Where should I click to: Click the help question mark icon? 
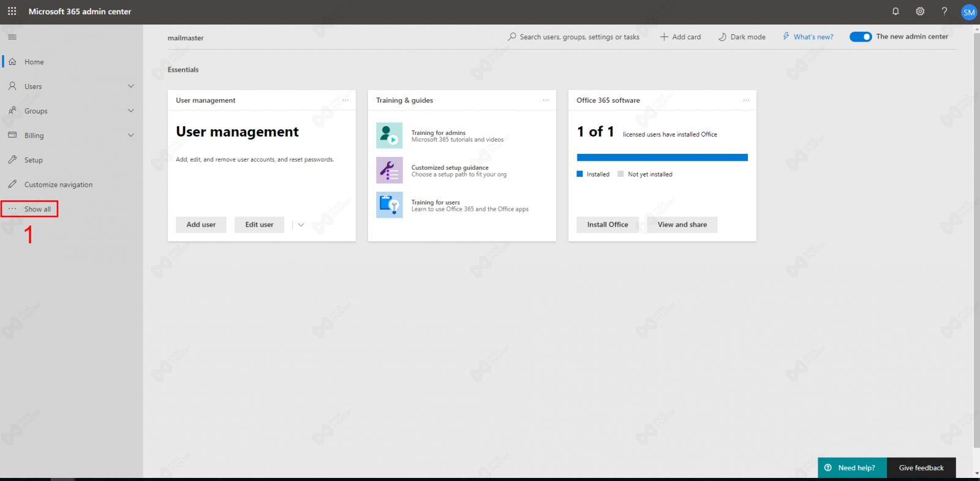click(944, 11)
